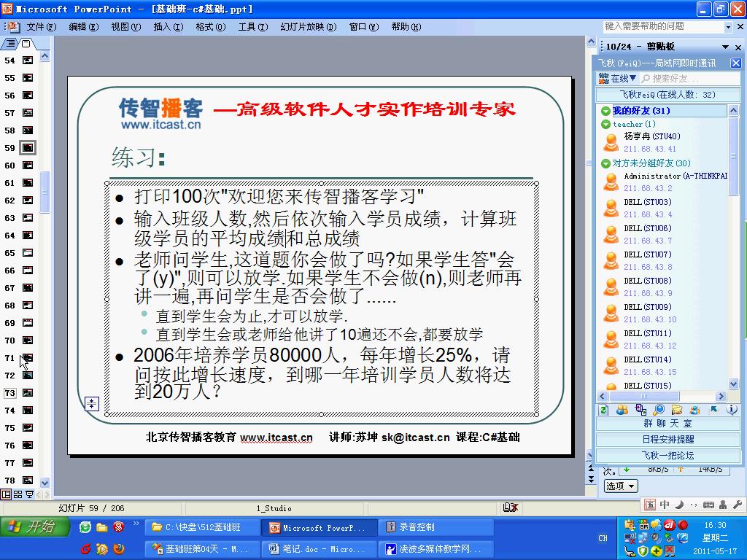Click FeiQ file transfer icon
The image size is (747, 560).
[640, 410]
